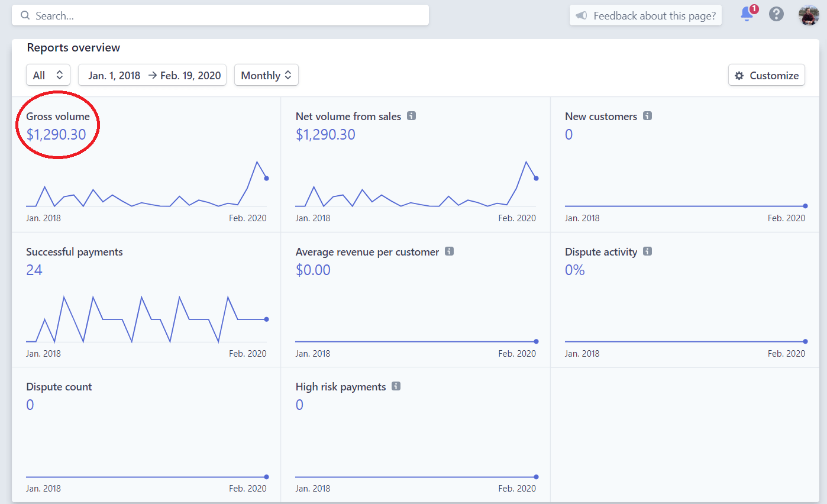Click info icon next to Net volume from sales
Image resolution: width=827 pixels, height=504 pixels.
tap(412, 116)
